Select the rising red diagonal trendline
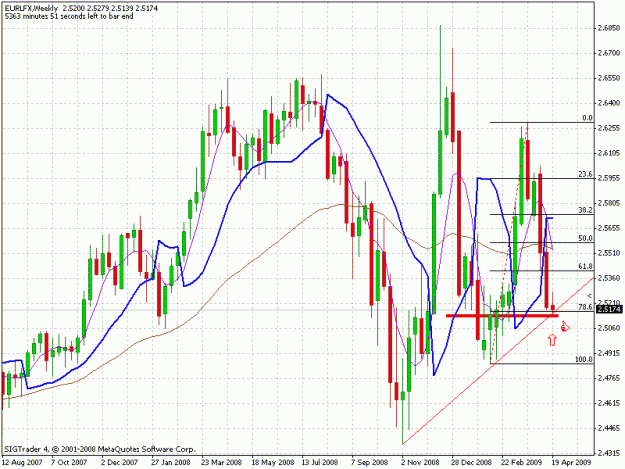The image size is (625, 469). (x=498, y=361)
